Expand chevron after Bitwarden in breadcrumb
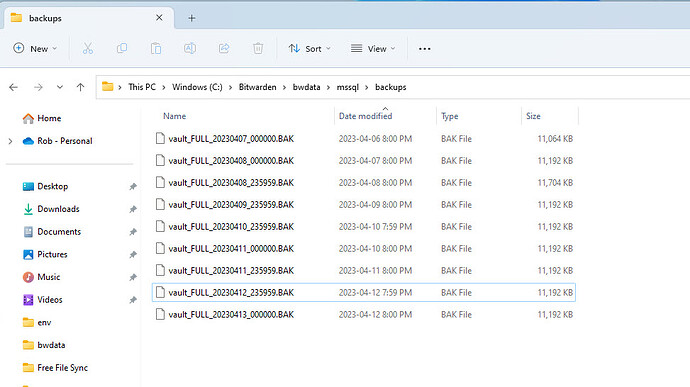Image resolution: width=690 pixels, height=387 pixels. click(285, 88)
